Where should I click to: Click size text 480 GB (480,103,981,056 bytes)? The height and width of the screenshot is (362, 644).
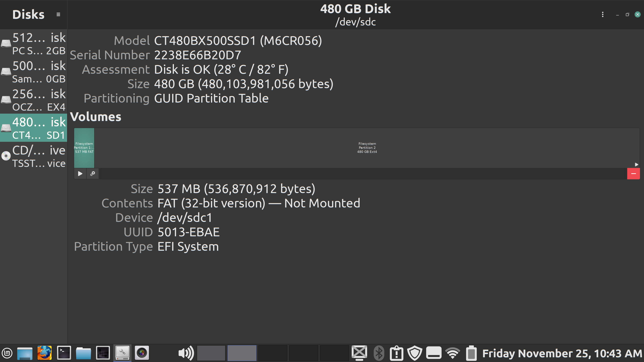(x=244, y=84)
